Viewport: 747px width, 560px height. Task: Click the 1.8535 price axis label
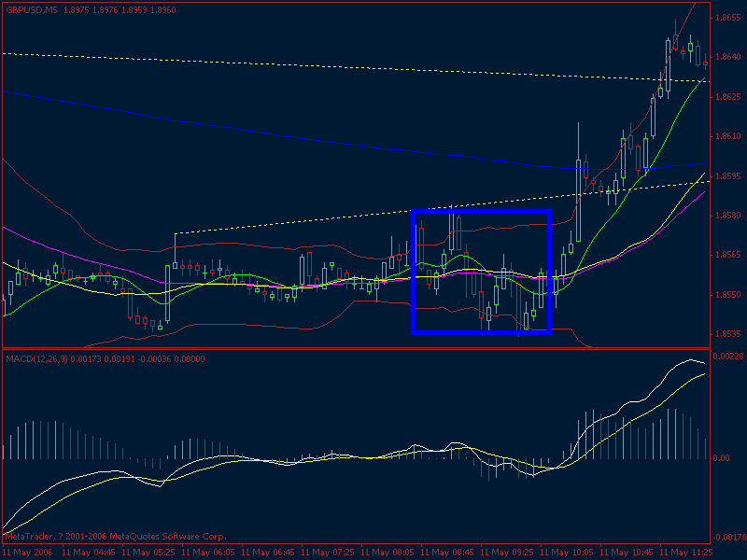728,334
